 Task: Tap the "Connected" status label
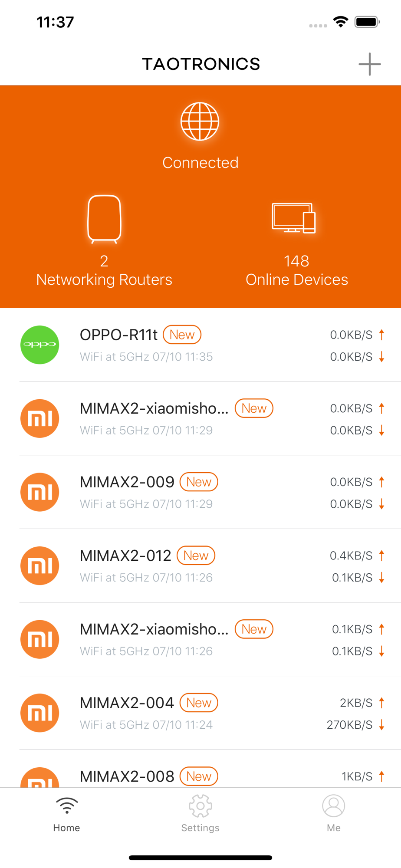(200, 163)
